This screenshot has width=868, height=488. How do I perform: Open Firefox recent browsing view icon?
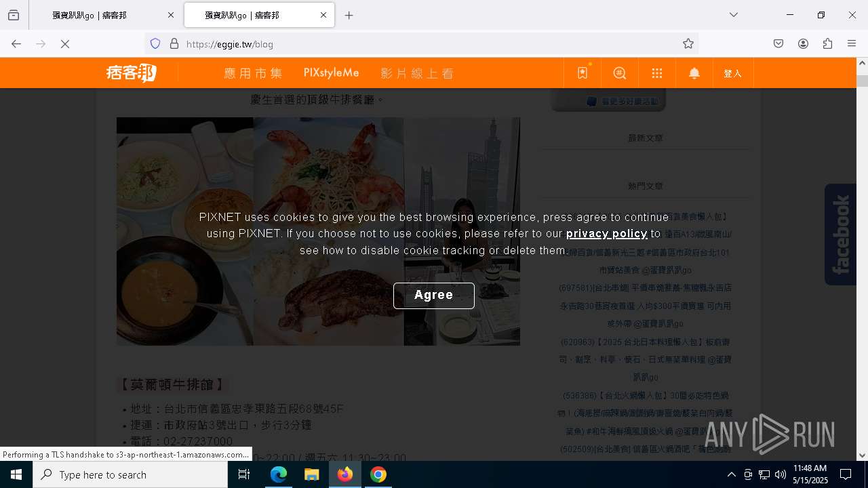14,15
